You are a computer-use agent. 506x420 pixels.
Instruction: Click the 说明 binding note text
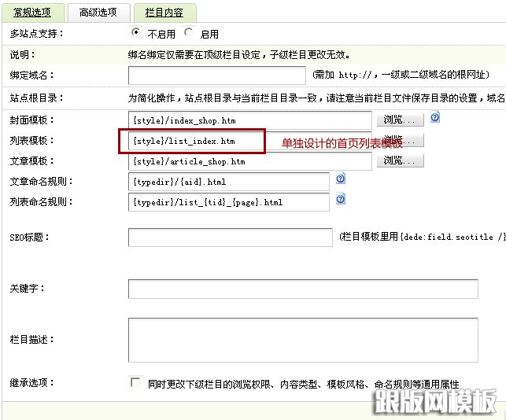pos(239,55)
